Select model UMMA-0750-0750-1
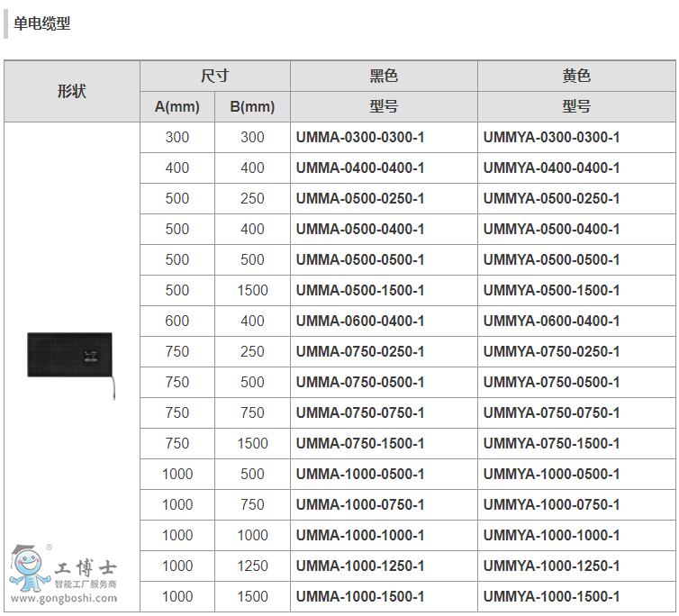The width and height of the screenshot is (679, 616). click(x=359, y=412)
